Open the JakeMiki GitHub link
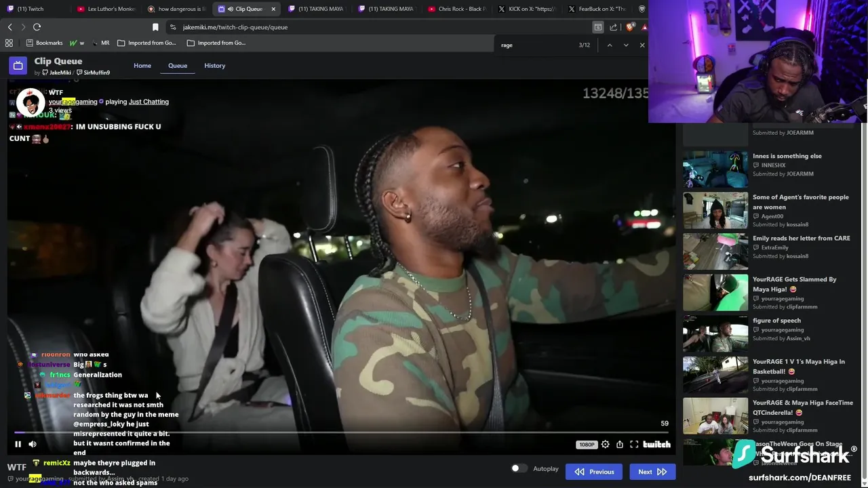The height and width of the screenshot is (488, 868). coord(56,73)
